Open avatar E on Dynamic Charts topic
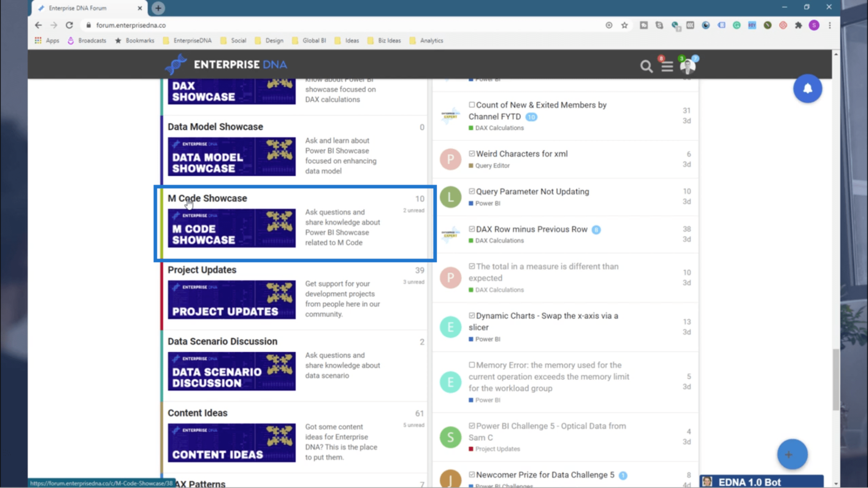 pyautogui.click(x=451, y=327)
